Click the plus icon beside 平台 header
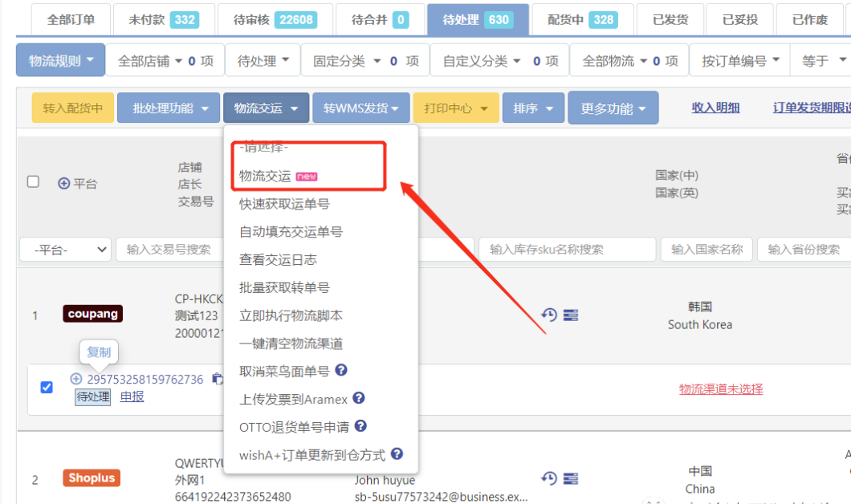Image resolution: width=851 pixels, height=504 pixels. pyautogui.click(x=63, y=183)
